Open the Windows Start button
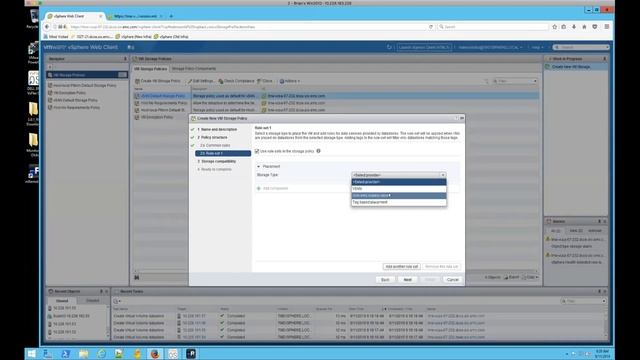The width and height of the screenshot is (640, 360). (x=31, y=354)
